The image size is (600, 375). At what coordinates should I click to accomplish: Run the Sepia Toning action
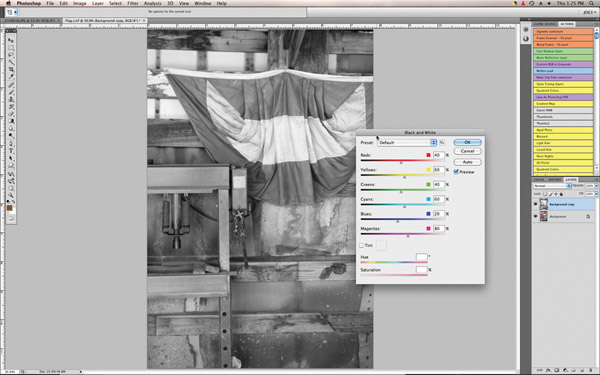point(563,84)
